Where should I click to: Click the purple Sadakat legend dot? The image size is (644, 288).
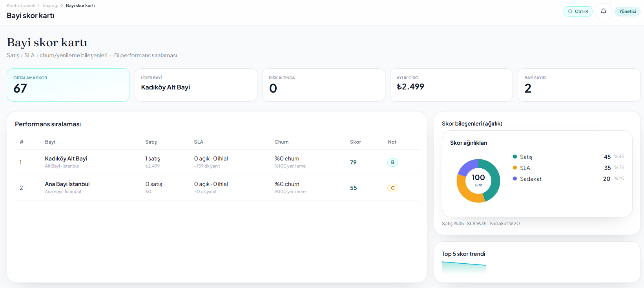click(x=515, y=179)
